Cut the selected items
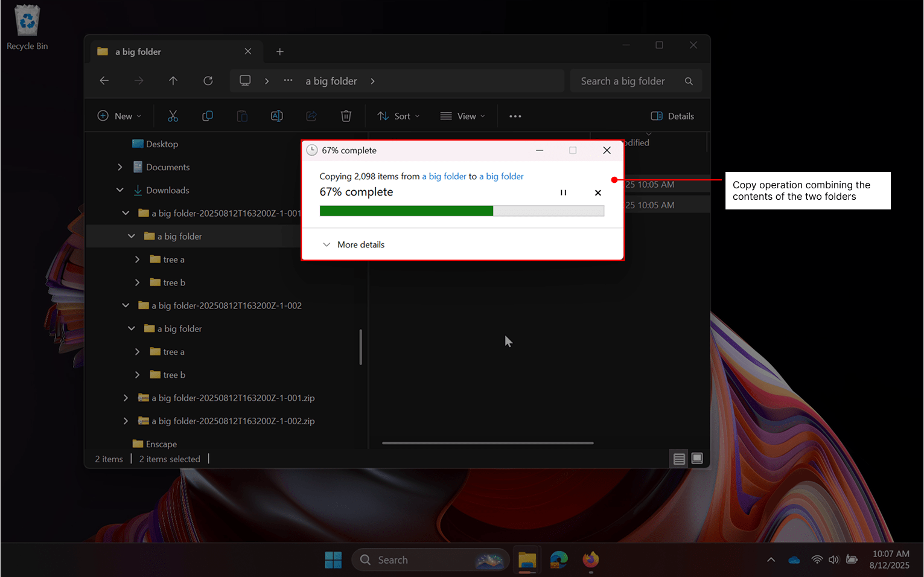The width and height of the screenshot is (924, 577). point(173,115)
